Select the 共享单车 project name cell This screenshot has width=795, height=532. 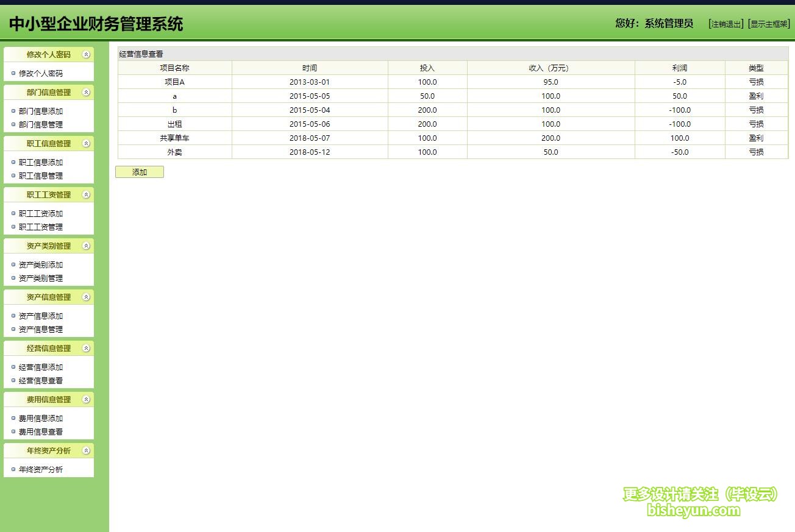175,138
